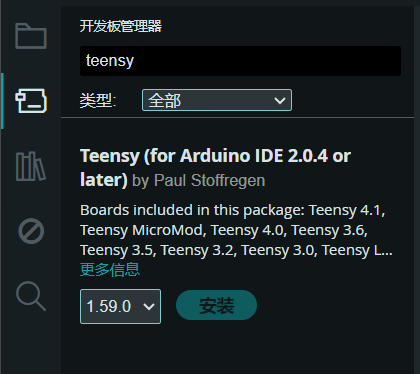This screenshot has height=374, width=420.
Task: Click the 安装 install button
Action: pyautogui.click(x=216, y=305)
